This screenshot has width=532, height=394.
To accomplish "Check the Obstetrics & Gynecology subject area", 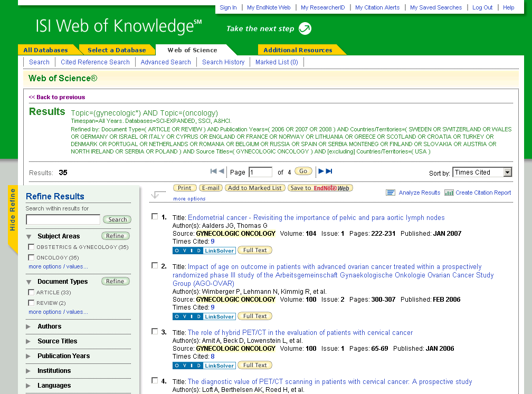I will 31,247.
